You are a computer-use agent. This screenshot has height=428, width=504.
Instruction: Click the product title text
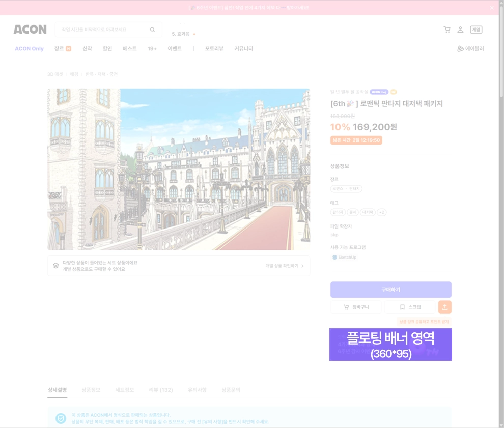(387, 103)
